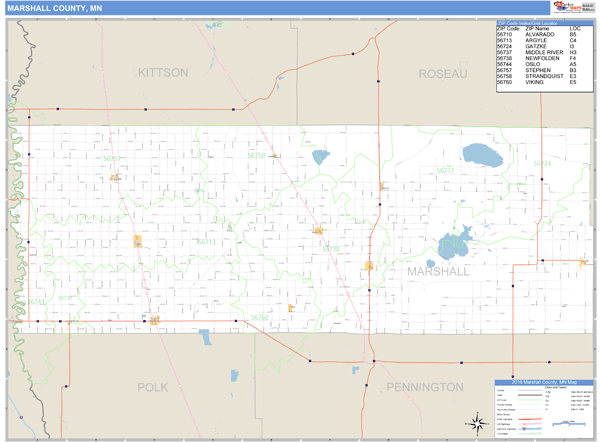Click the POLK county label
This screenshot has width=600, height=442.
point(154,386)
